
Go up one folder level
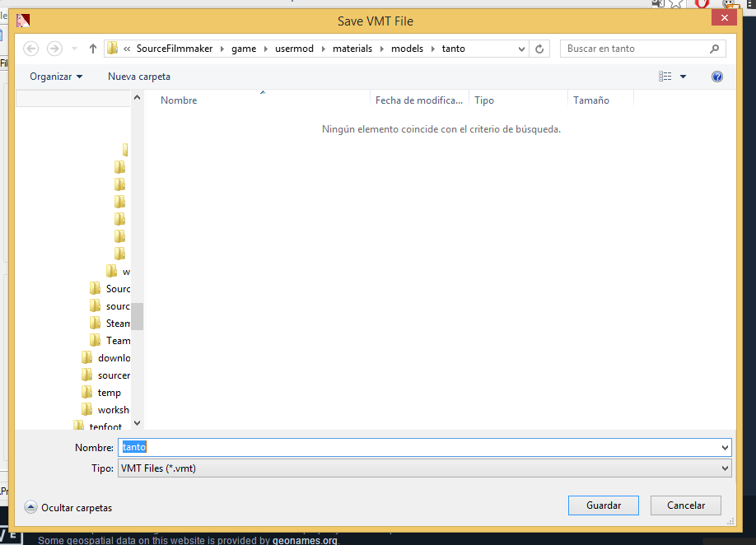pyautogui.click(x=92, y=49)
